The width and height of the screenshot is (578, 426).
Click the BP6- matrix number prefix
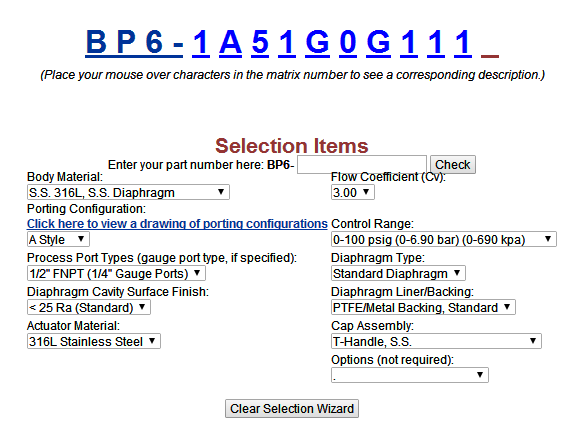(x=134, y=42)
